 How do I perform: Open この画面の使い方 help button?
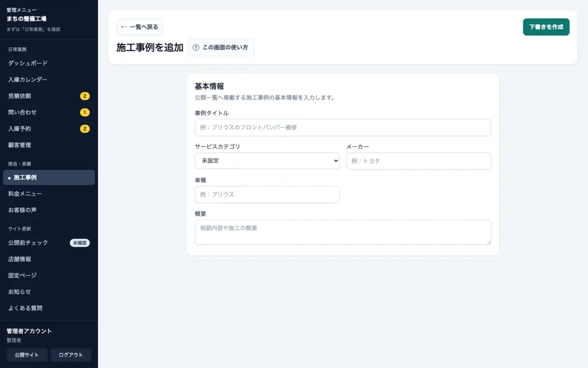[x=220, y=48]
